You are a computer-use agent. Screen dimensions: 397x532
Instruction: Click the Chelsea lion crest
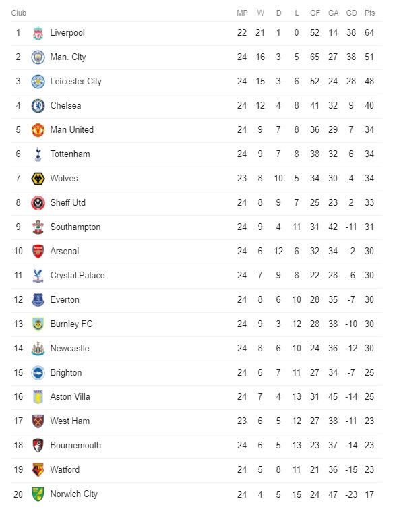tap(38, 106)
